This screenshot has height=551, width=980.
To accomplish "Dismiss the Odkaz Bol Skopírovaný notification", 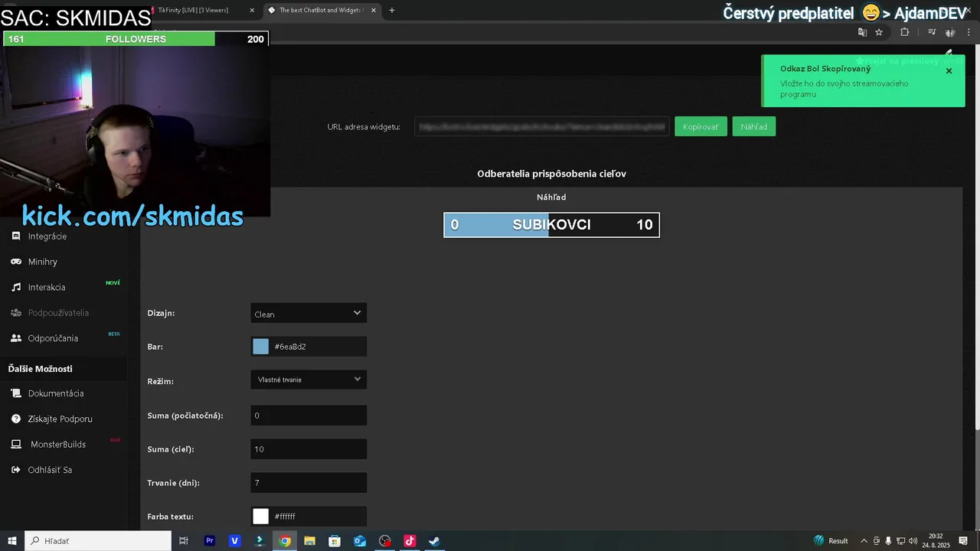I will pyautogui.click(x=949, y=70).
